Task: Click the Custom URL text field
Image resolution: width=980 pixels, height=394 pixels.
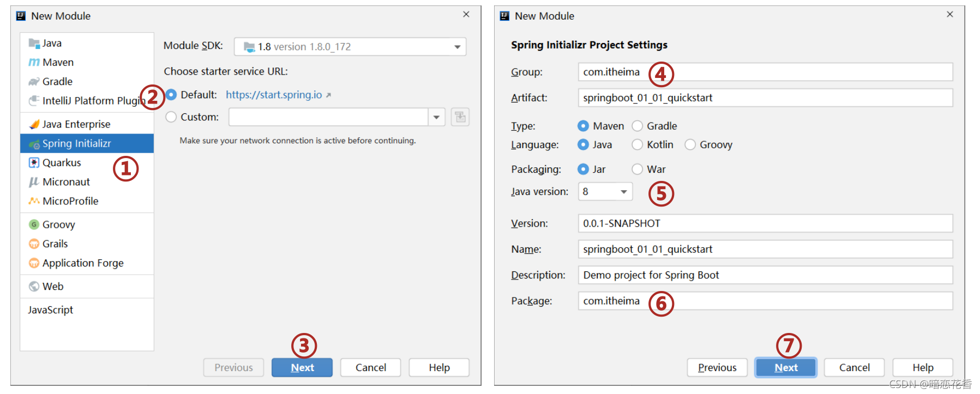Action: [328, 117]
